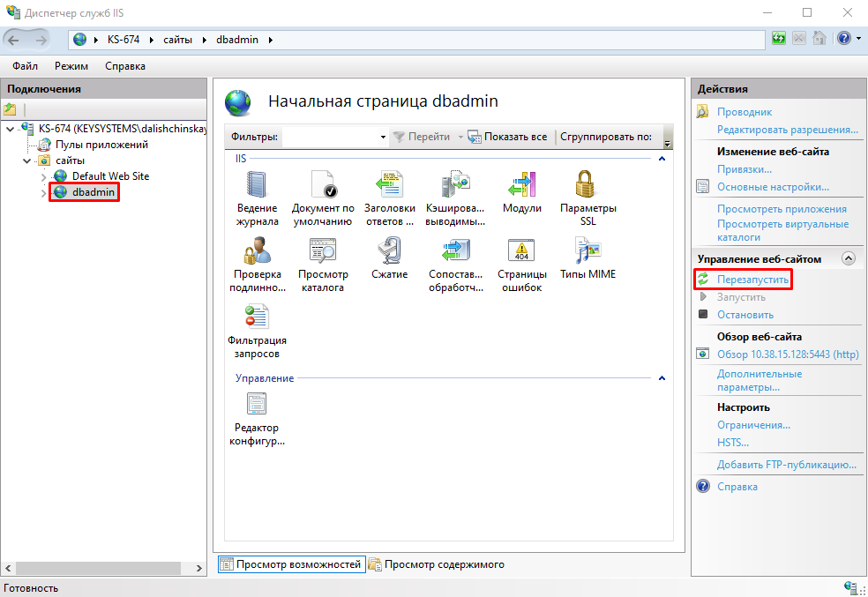This screenshot has width=868, height=597.
Task: Open the Режим menu
Action: (x=71, y=66)
